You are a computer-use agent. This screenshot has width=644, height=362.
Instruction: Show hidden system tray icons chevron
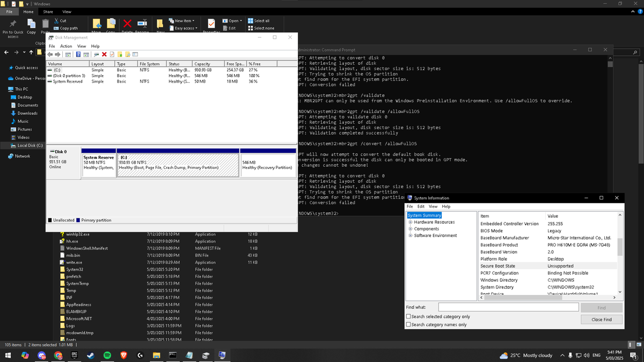point(562,355)
